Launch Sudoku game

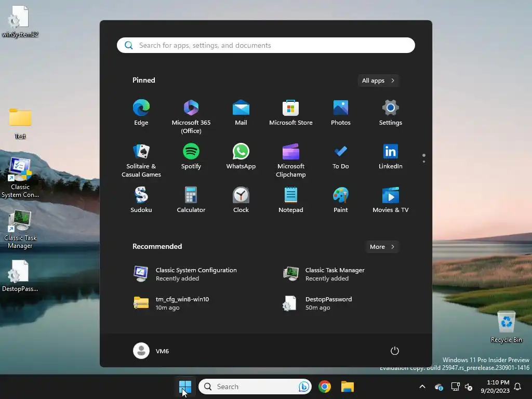[x=141, y=200]
